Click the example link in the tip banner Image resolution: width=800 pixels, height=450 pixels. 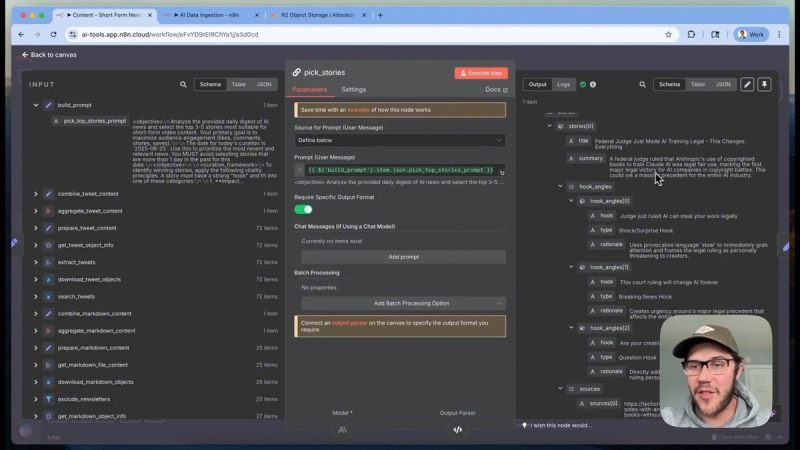358,110
